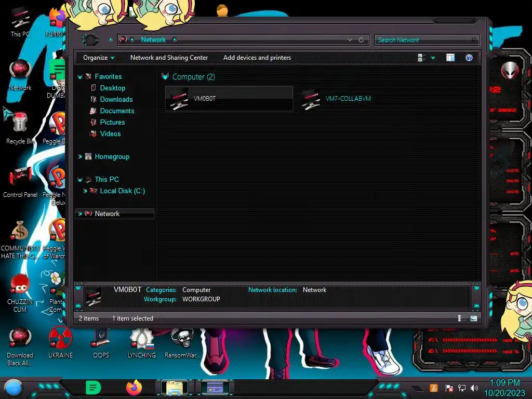Refresh the Network folder view
Screen dimensions: 532x399
(x=361, y=39)
